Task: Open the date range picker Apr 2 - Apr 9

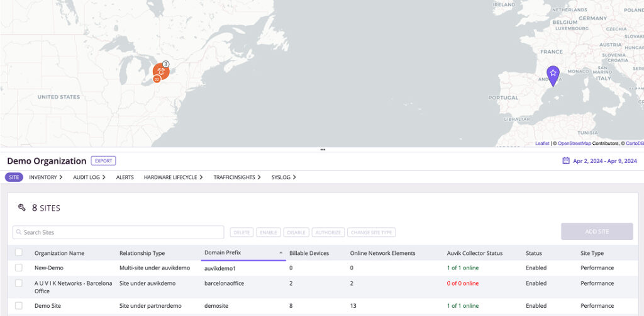Action: pyautogui.click(x=599, y=161)
